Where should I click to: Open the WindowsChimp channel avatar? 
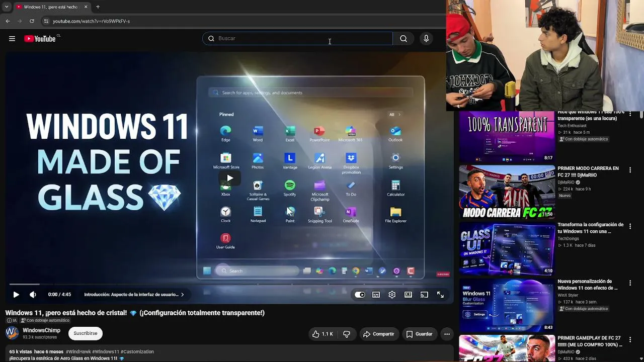click(12, 333)
